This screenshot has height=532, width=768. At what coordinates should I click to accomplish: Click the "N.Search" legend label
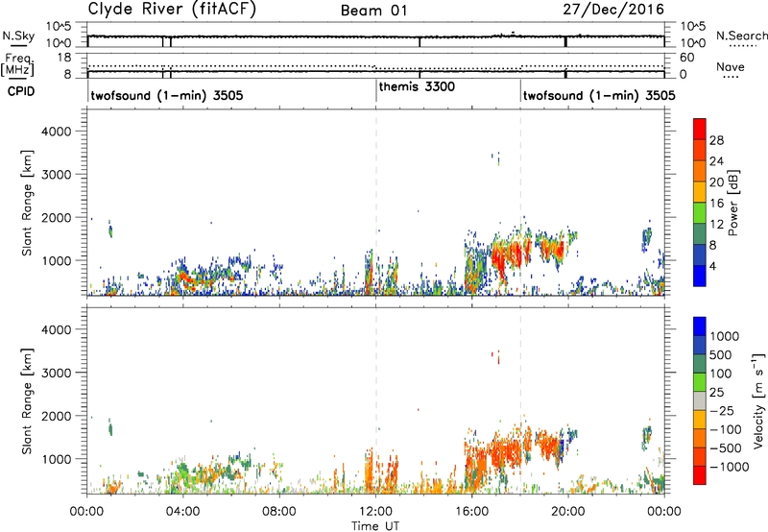click(x=741, y=36)
